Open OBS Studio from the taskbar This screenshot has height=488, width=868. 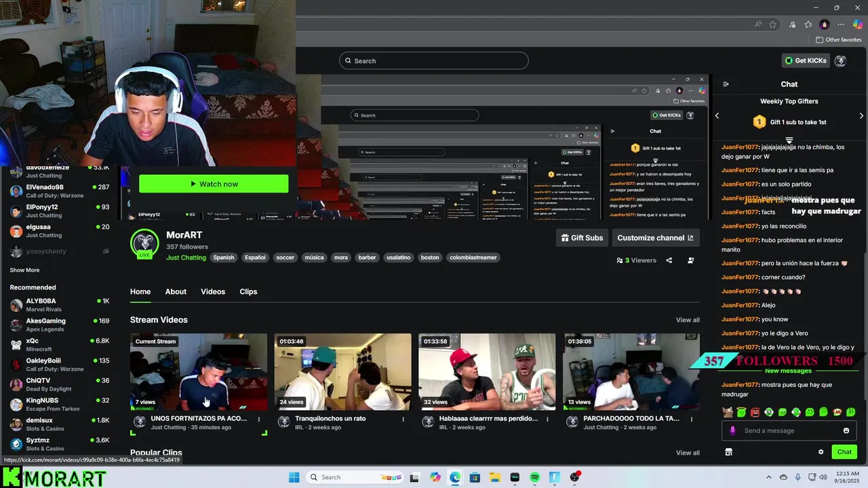pos(574,477)
